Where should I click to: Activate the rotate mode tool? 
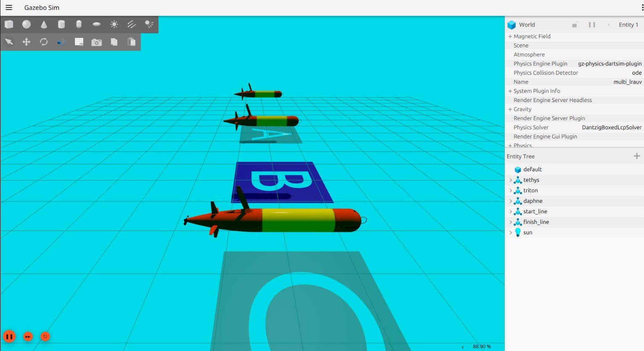pyautogui.click(x=44, y=42)
